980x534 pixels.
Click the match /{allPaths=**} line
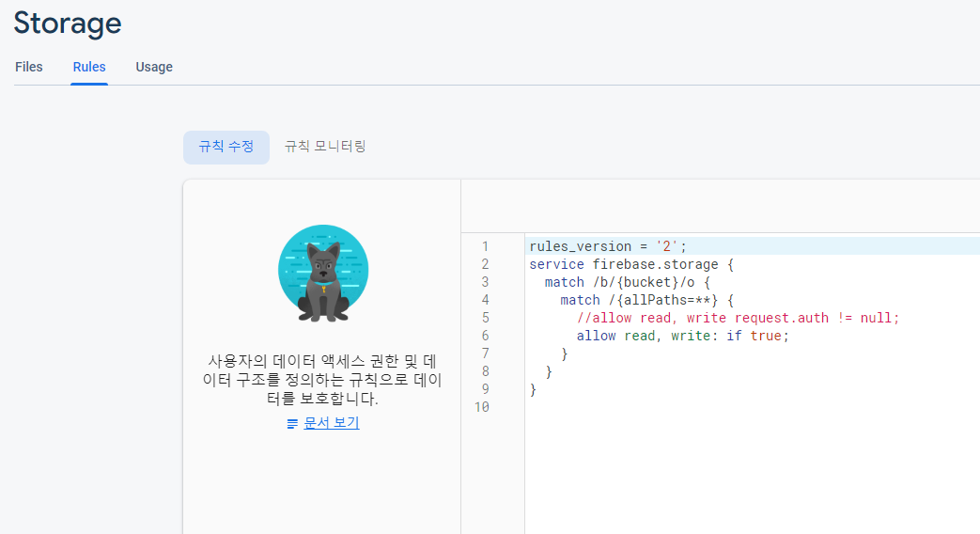tap(646, 300)
